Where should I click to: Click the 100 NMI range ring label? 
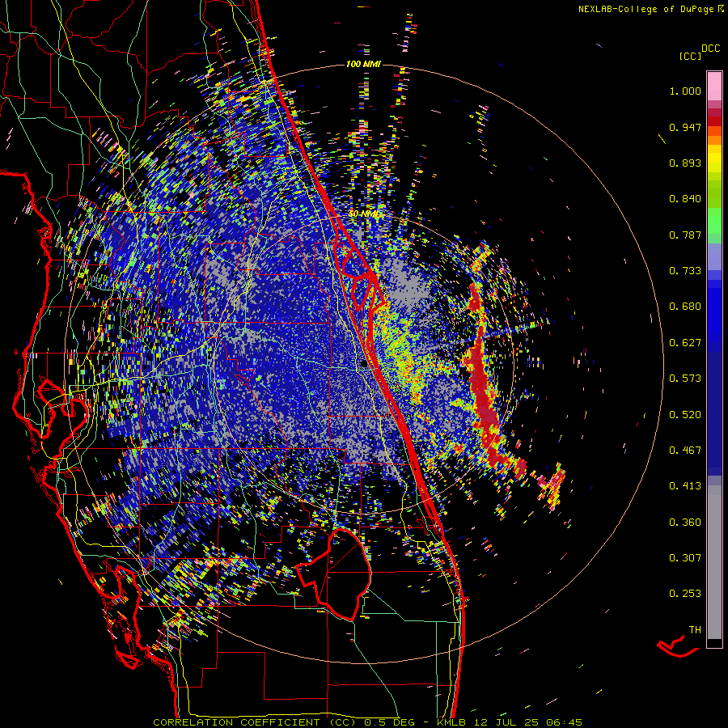[363, 64]
